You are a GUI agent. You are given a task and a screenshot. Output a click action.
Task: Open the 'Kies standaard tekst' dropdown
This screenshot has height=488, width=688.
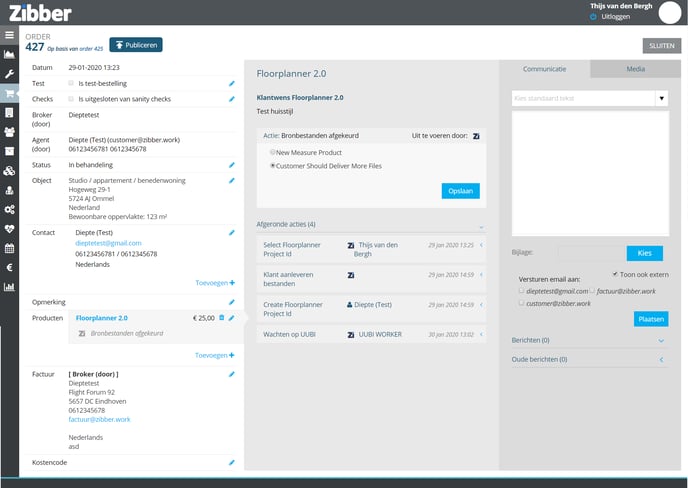(x=661, y=99)
